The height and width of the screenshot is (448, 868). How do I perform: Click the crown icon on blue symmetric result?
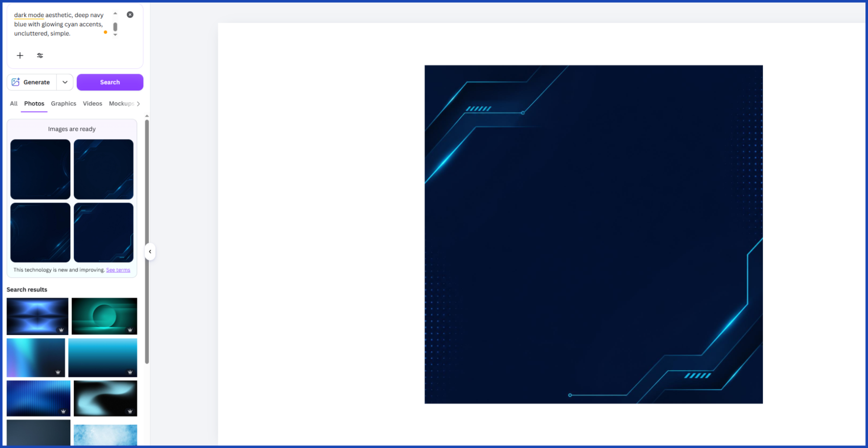coord(61,330)
